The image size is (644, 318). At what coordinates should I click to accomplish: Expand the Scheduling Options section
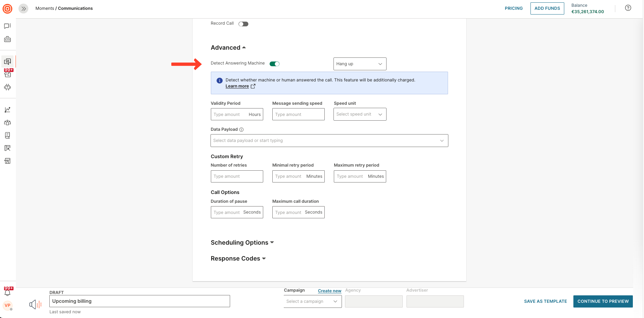[x=242, y=243]
